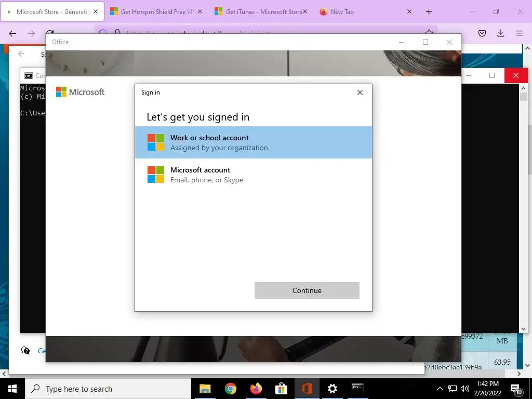Image resolution: width=532 pixels, height=399 pixels.
Task: Close the Get Hotspot Shield tab
Action: pos(200,12)
